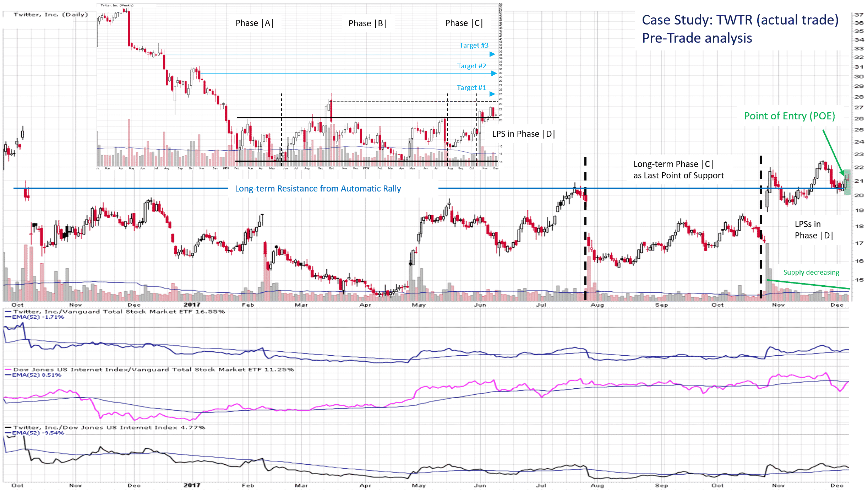Screen dimensions: 868x491
Task: Click the 18 price level on right axis
Action: 859,226
